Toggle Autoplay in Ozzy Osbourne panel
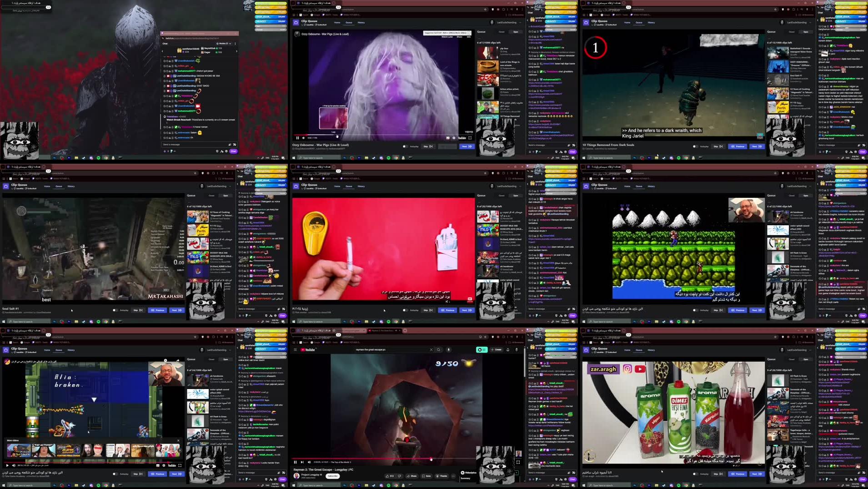This screenshot has width=868, height=489. point(405,146)
